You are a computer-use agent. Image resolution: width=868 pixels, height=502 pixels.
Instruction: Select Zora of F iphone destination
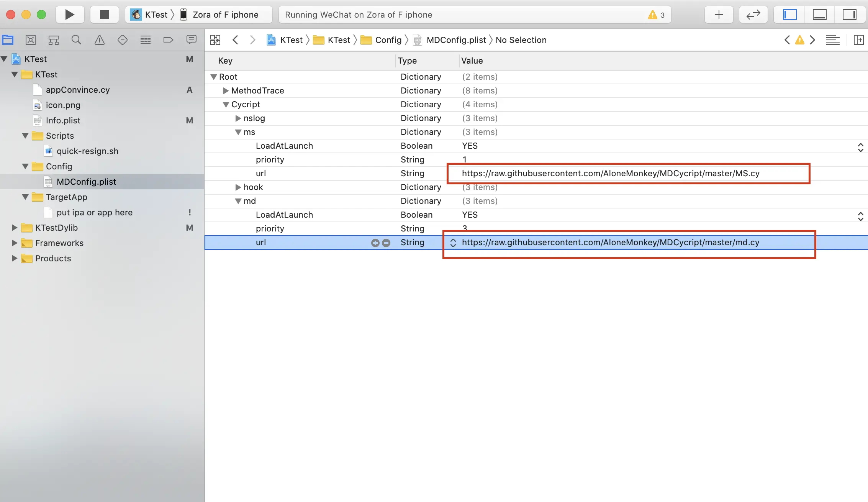coord(225,15)
